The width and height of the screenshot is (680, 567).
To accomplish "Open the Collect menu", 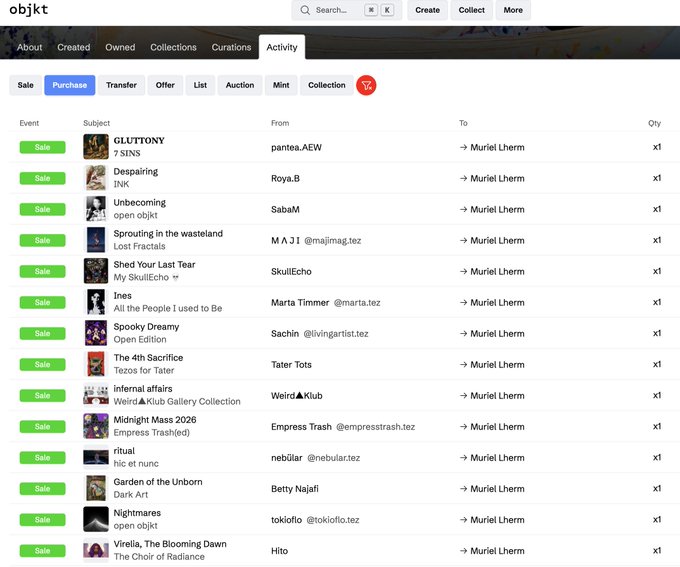I will [471, 10].
